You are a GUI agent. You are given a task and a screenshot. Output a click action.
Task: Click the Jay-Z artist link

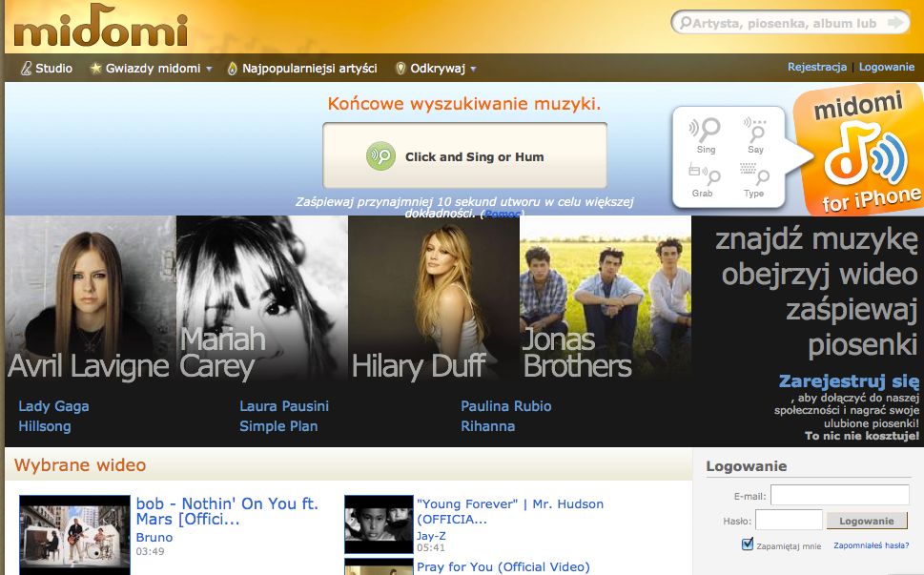click(x=431, y=536)
